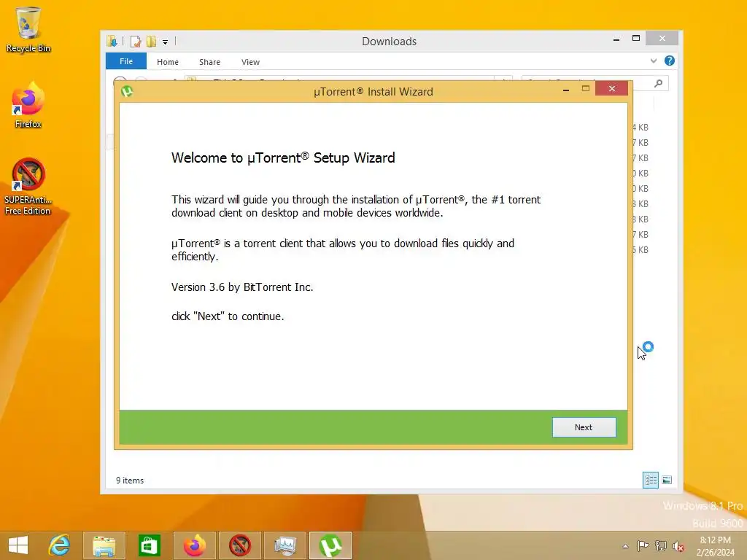Maximize the Downloads window
The height and width of the screenshot is (560, 747).
[x=636, y=38]
